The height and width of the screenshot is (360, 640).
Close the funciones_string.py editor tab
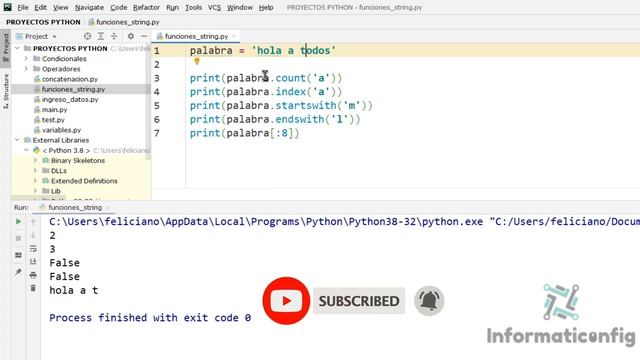pyautogui.click(x=234, y=36)
